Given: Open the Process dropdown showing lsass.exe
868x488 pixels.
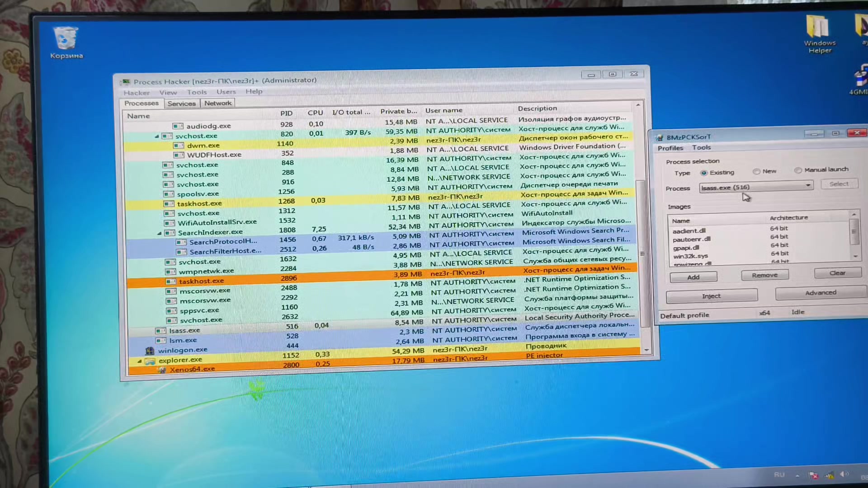Looking at the screenshot, I should 756,186.
